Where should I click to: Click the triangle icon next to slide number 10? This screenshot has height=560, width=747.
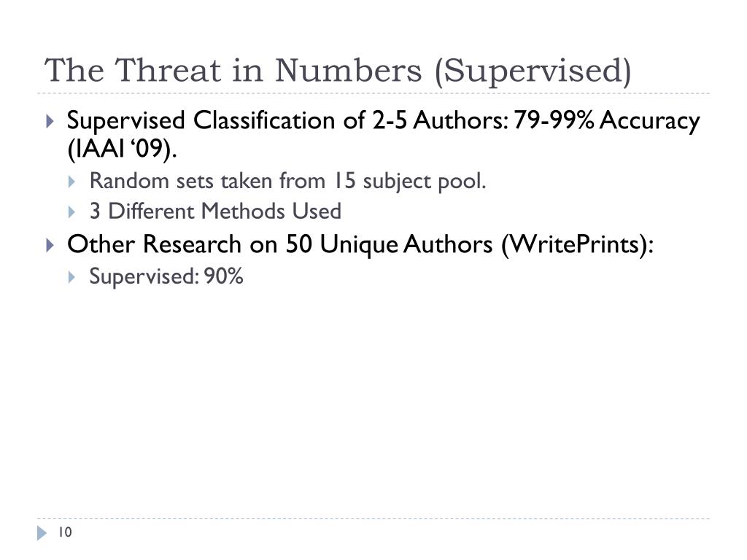pos(42,533)
